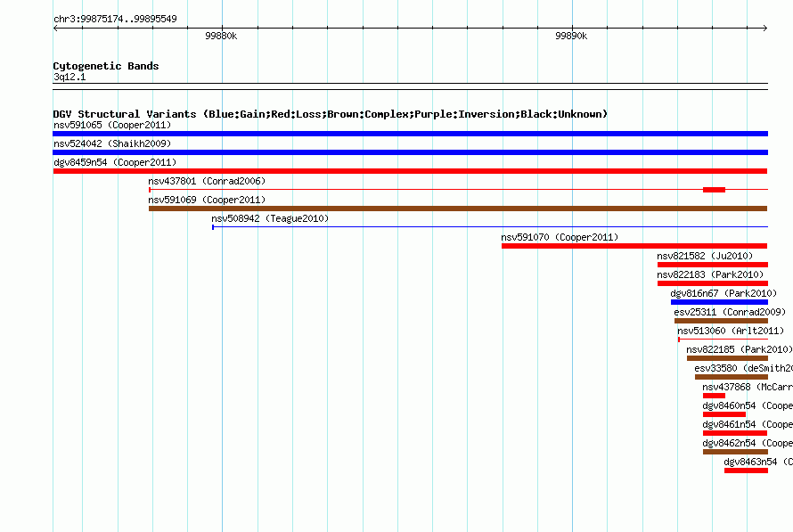Open the dgv8462n54 variant label

[x=748, y=443]
